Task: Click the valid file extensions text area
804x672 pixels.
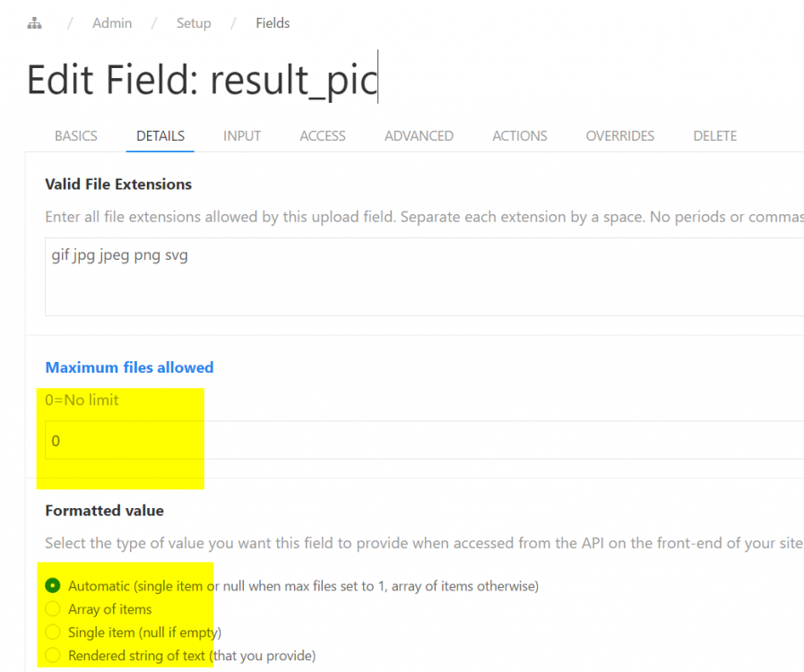Action: (x=421, y=276)
